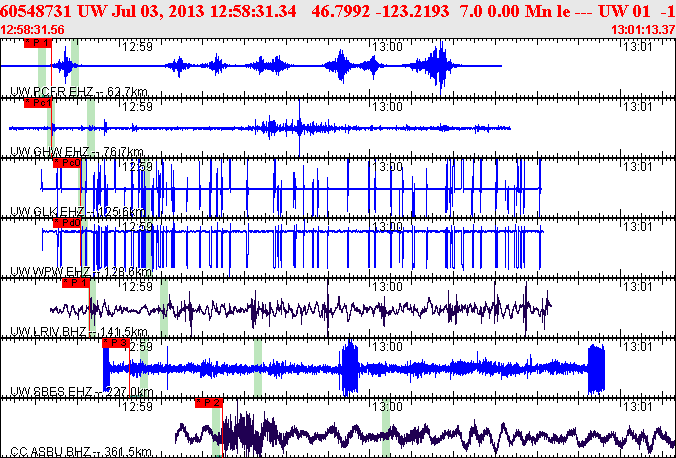Select the start time 12:58:31.56 label

click(x=34, y=30)
